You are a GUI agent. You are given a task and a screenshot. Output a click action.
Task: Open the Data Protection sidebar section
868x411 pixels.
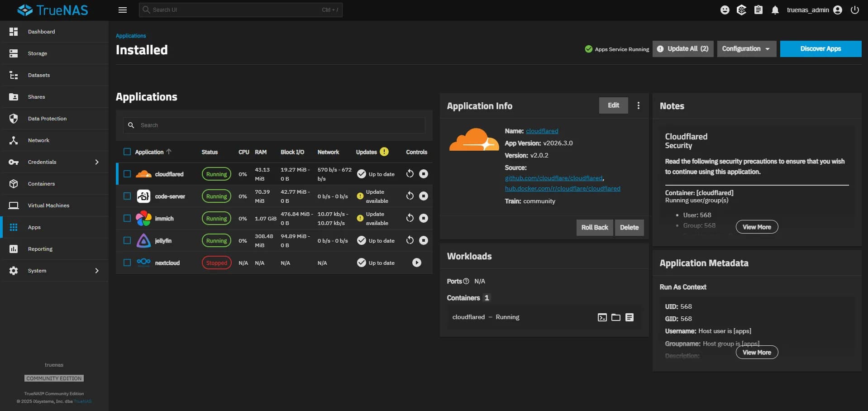(x=48, y=118)
